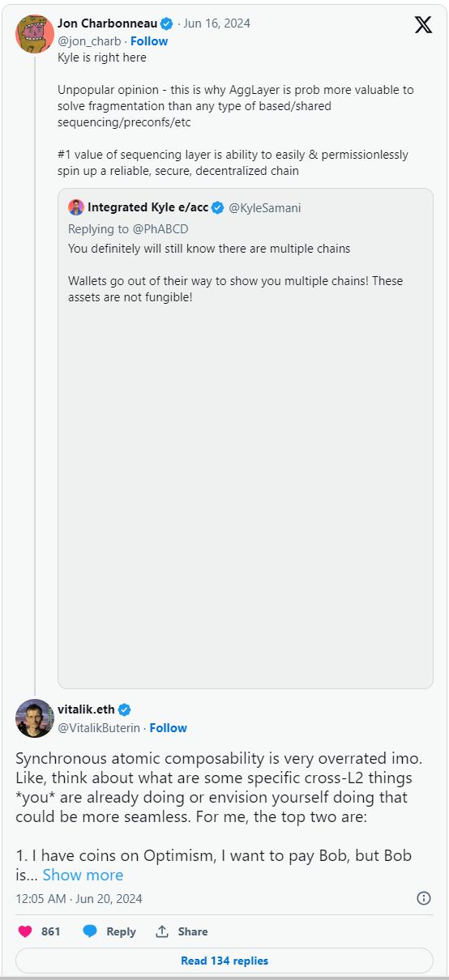Follow @VitalikButerin
Viewport: 449px width, 980px height.
pyautogui.click(x=169, y=728)
